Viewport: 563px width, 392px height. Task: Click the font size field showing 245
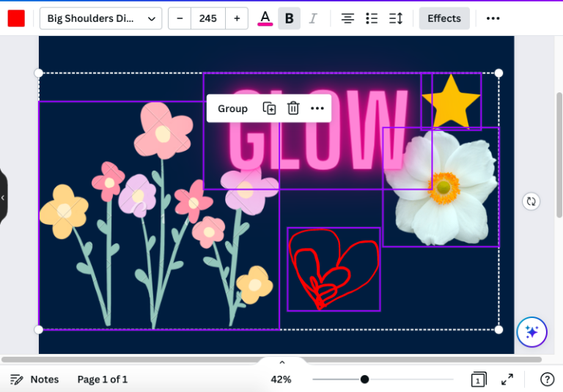[208, 18]
